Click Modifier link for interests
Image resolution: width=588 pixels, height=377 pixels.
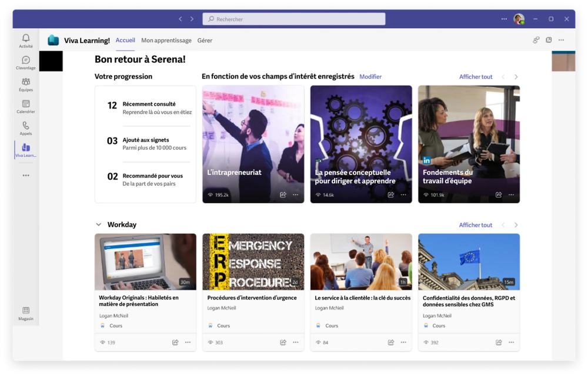(x=370, y=77)
